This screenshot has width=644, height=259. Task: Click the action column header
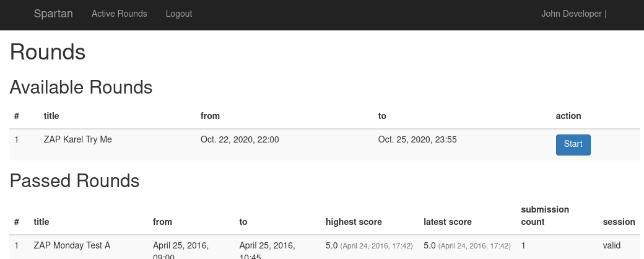pos(568,116)
